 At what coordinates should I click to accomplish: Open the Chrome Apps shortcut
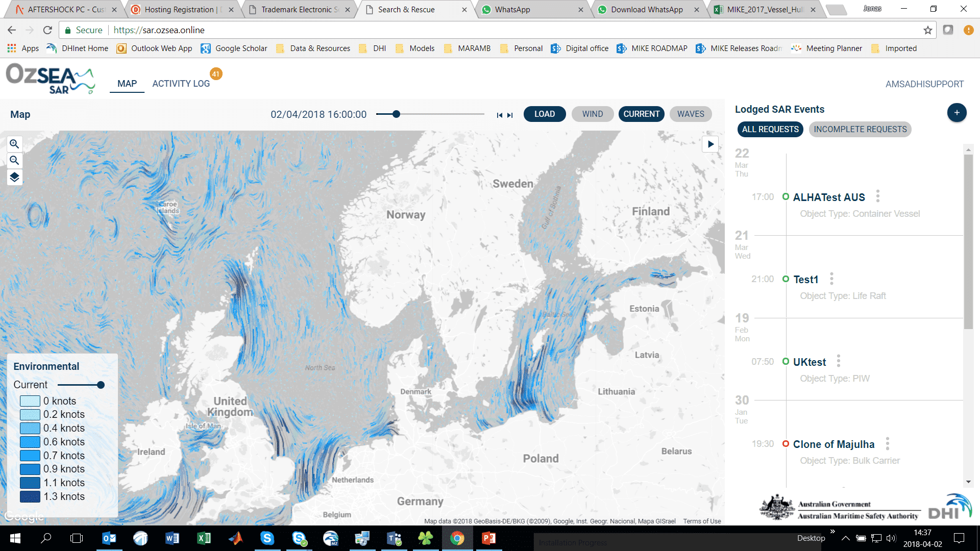(23, 48)
